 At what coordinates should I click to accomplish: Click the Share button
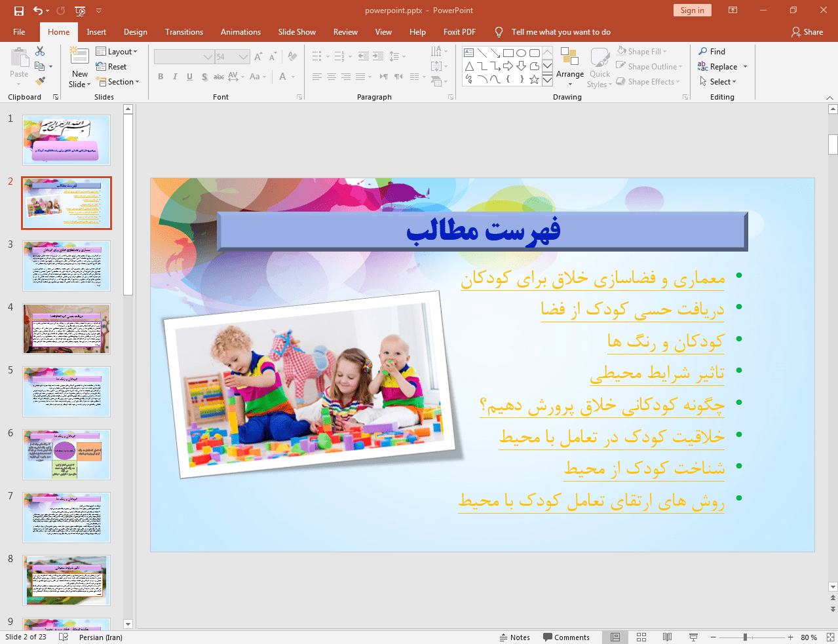point(807,32)
